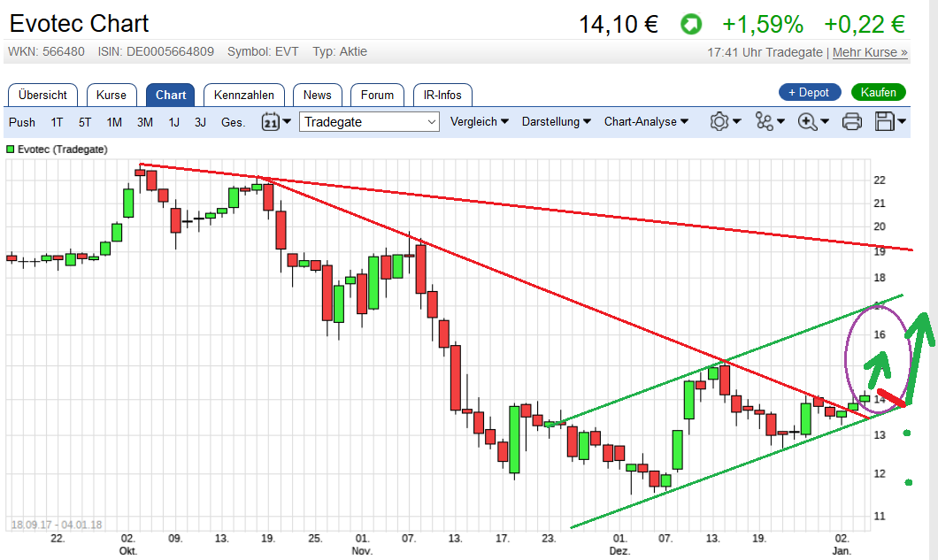938x560 pixels.
Task: Click the WKN: 566480 text
Action: pos(46,51)
